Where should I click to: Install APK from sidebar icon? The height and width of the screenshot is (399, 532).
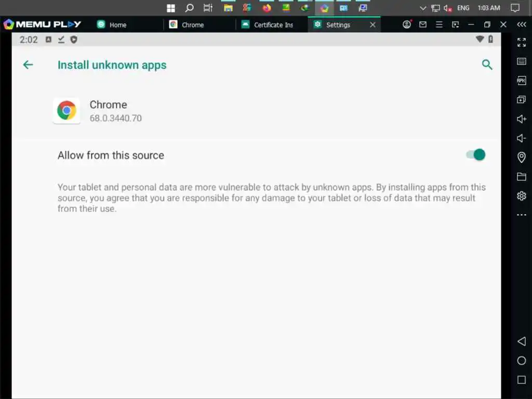pos(522,81)
